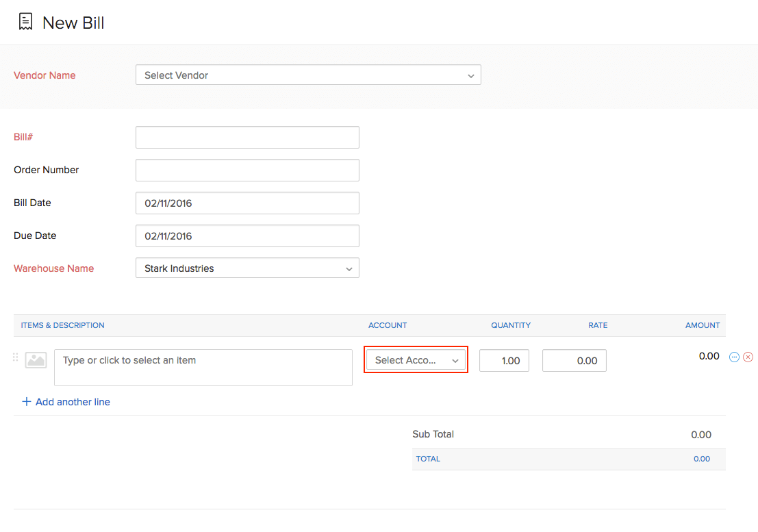Click the Order Number input field

(247, 170)
